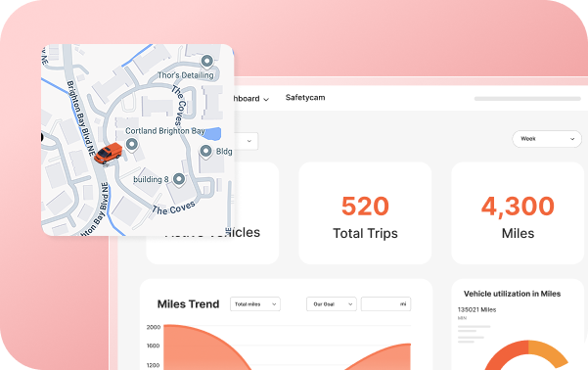588x370 pixels.
Task: Select the Bldg map pin
Action: [205, 152]
